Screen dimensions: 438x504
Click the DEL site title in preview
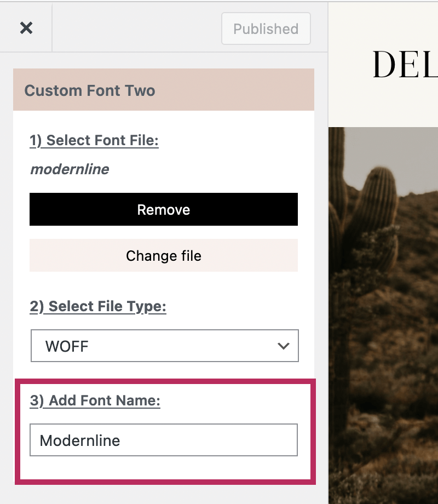(x=405, y=66)
